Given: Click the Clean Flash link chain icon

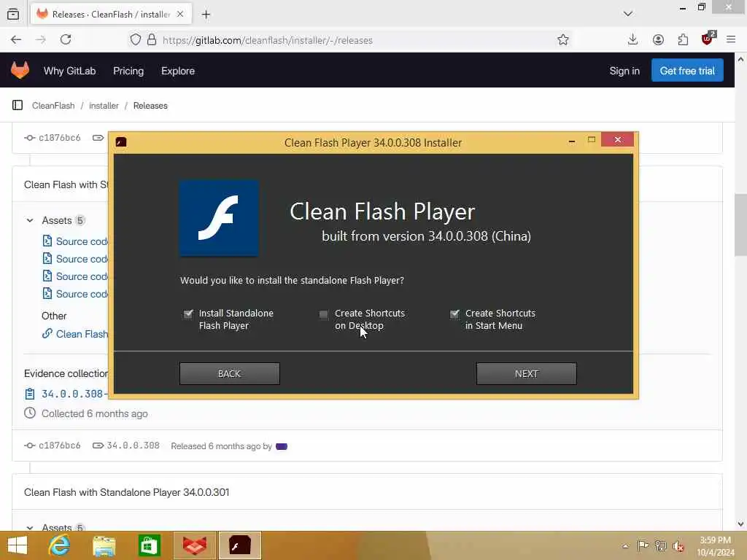Looking at the screenshot, I should (x=47, y=334).
